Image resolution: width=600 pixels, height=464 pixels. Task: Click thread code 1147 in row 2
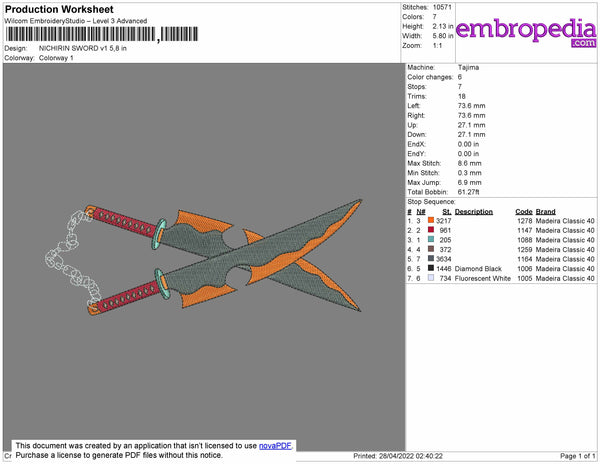click(525, 230)
